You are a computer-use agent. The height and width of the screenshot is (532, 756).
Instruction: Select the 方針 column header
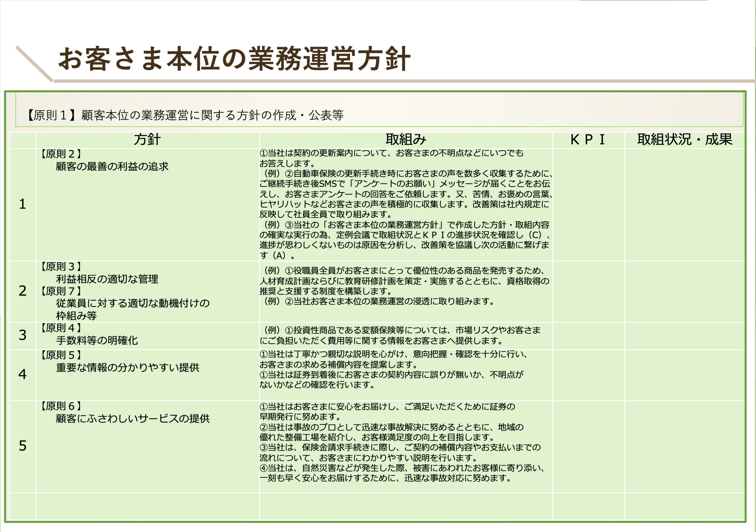[147, 140]
